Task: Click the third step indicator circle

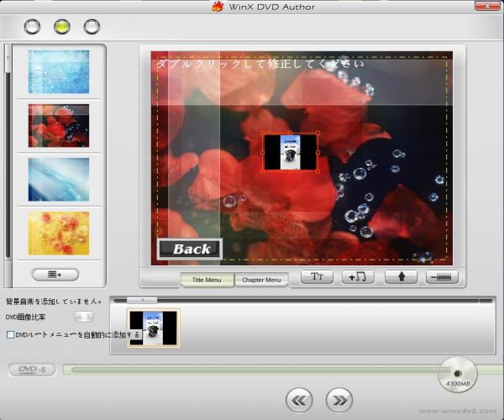Action: point(92,26)
